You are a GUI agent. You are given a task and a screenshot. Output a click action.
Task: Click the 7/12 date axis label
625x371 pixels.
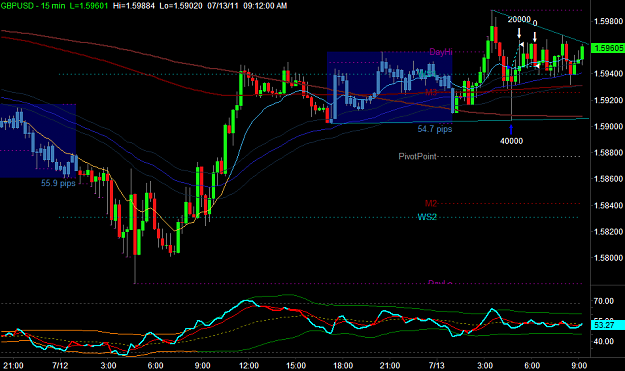(60, 365)
